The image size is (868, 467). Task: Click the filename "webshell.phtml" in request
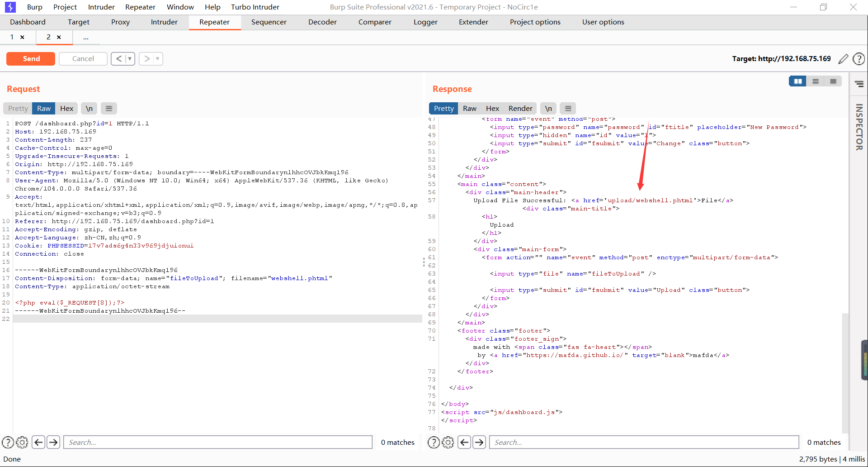pos(300,278)
